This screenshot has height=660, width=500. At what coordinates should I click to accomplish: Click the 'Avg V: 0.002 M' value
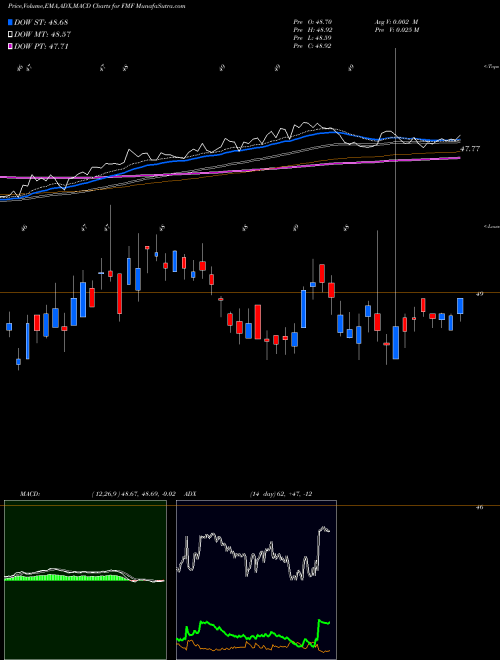[x=396, y=22]
